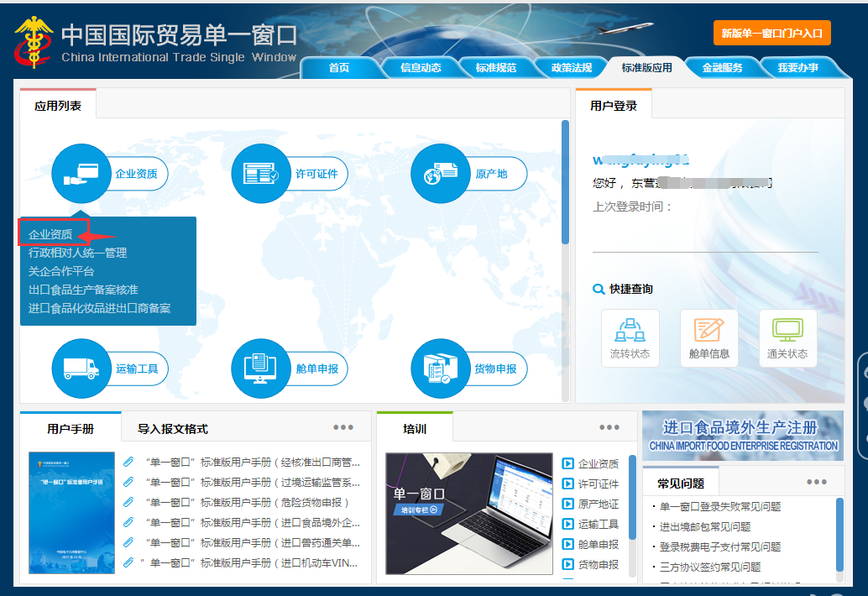Select 进口食品化妆品进出口商备案 submenu item
The width and height of the screenshot is (868, 596).
(x=99, y=308)
